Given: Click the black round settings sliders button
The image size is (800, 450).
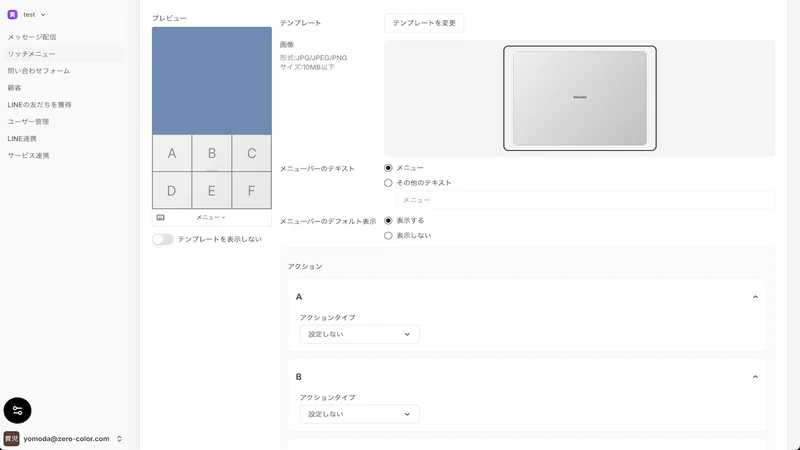Looking at the screenshot, I should pyautogui.click(x=17, y=410).
